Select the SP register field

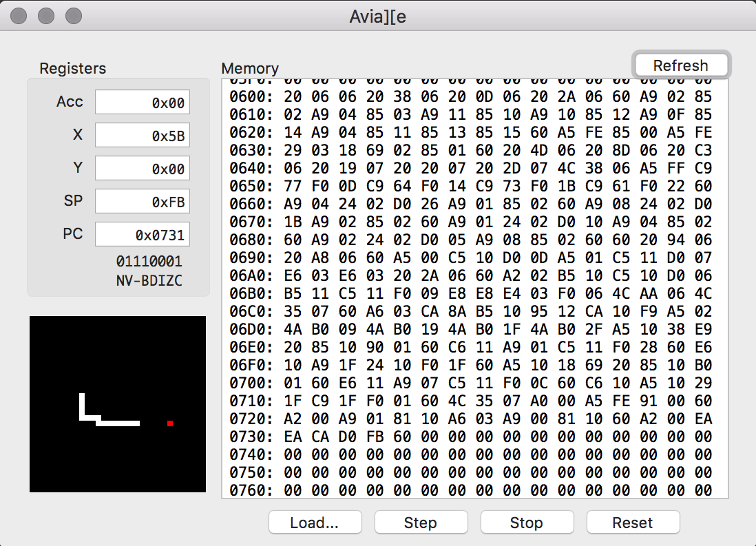click(x=143, y=201)
